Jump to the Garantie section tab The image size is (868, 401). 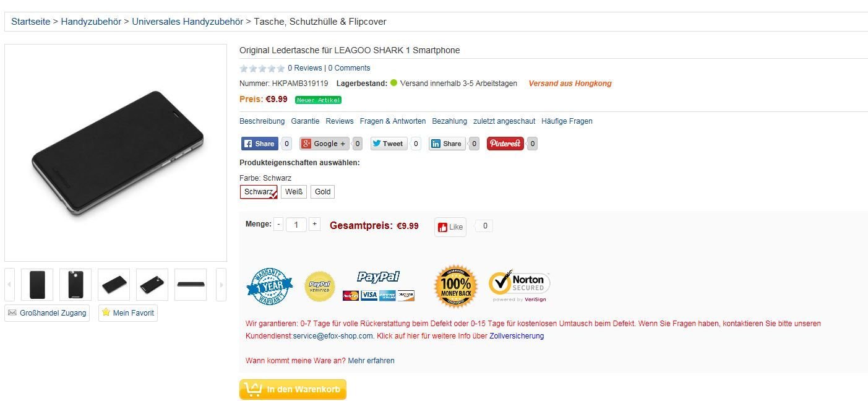tap(305, 121)
